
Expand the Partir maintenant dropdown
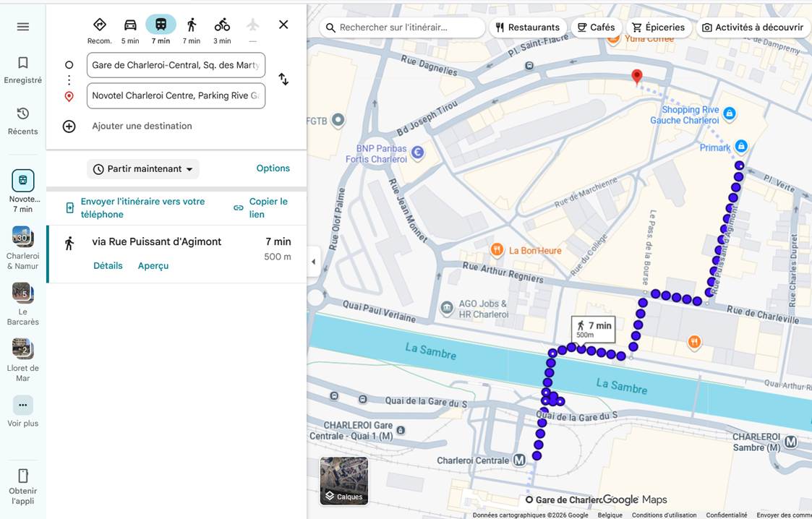coord(143,169)
